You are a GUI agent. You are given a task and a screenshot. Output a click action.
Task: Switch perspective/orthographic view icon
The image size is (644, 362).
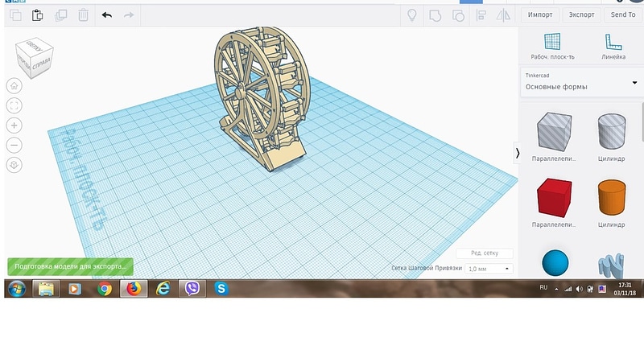tap(14, 165)
